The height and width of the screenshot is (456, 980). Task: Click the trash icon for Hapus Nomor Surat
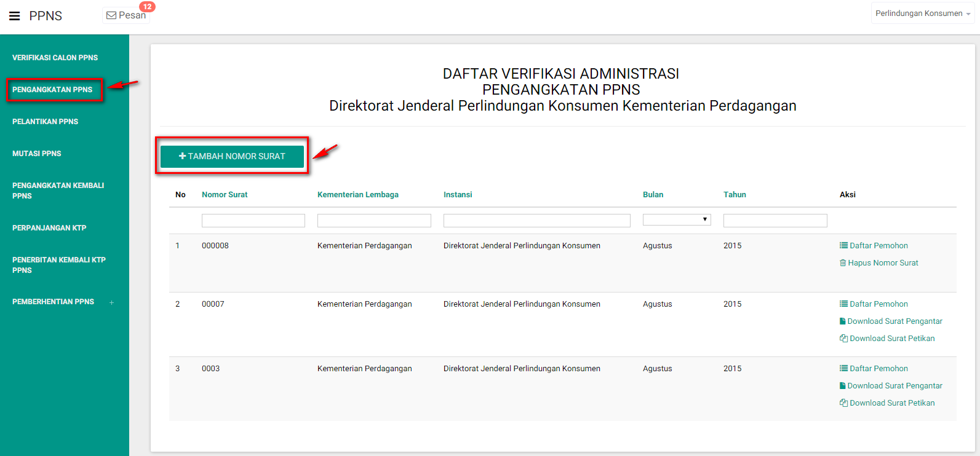pyautogui.click(x=843, y=263)
